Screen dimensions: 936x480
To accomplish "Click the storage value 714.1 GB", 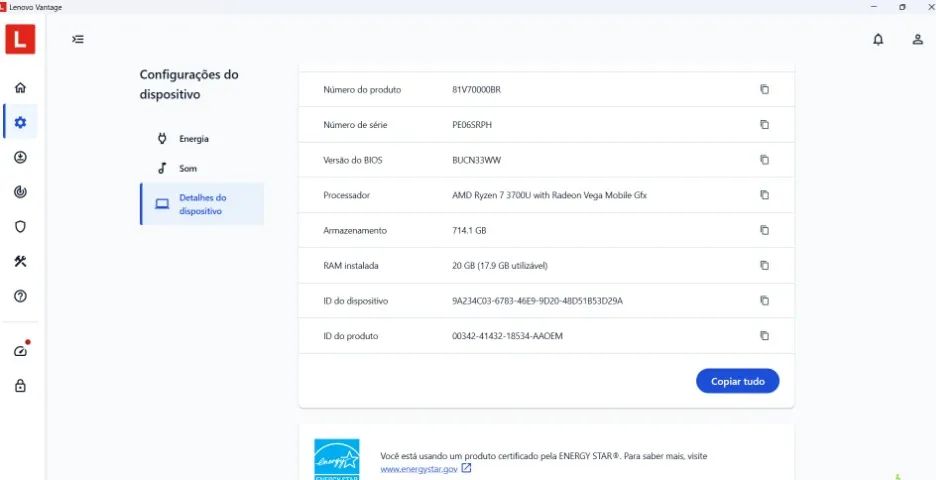I will point(469,230).
